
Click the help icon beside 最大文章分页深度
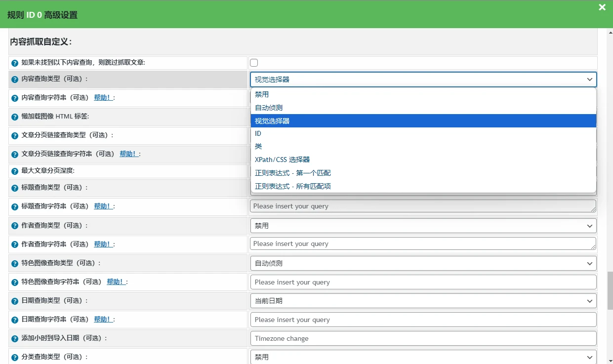point(13,170)
